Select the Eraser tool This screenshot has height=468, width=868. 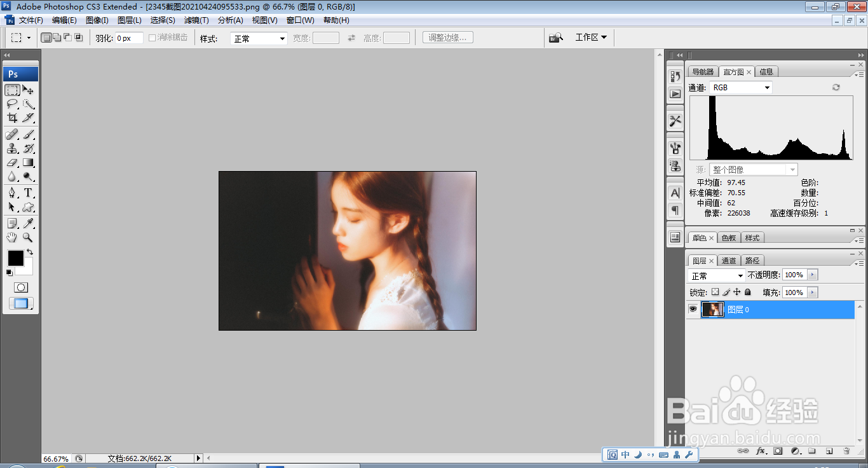click(13, 162)
